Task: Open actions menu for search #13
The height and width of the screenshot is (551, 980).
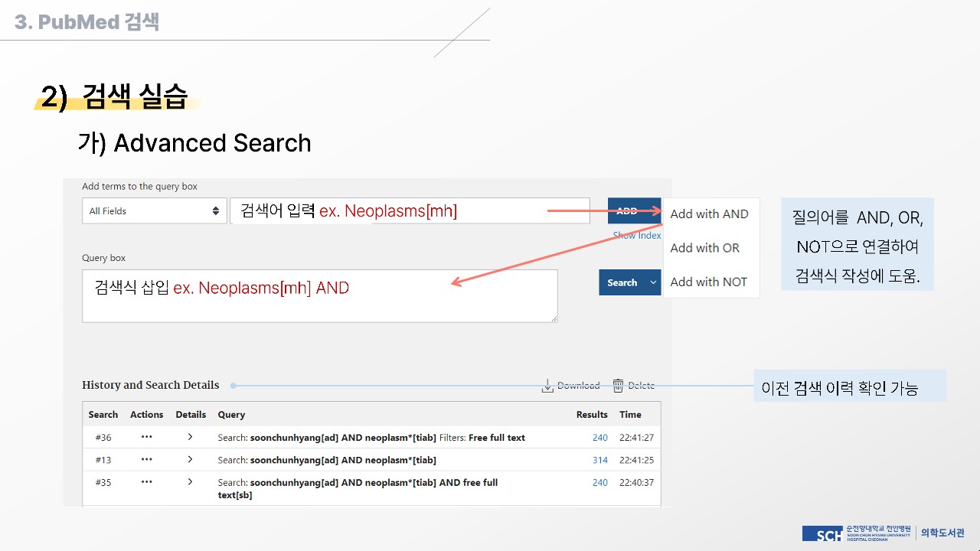Action: tap(146, 460)
